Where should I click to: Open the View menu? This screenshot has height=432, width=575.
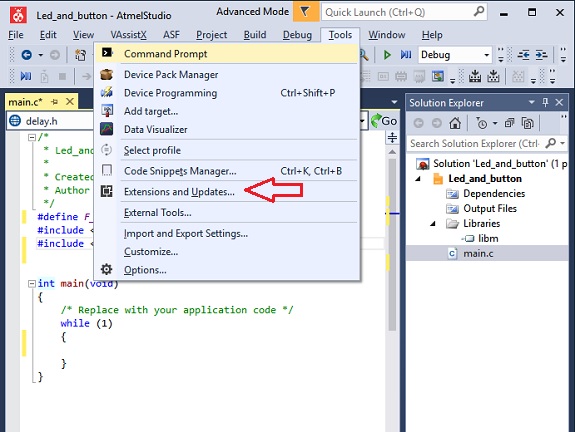[83, 35]
